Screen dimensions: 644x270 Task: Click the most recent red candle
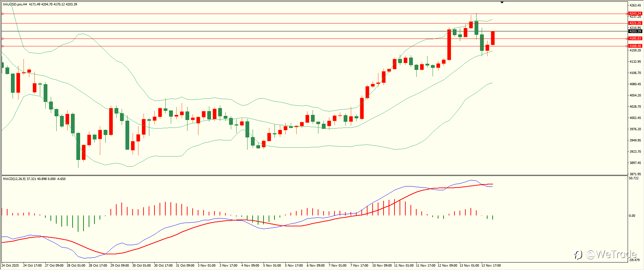[x=493, y=38]
